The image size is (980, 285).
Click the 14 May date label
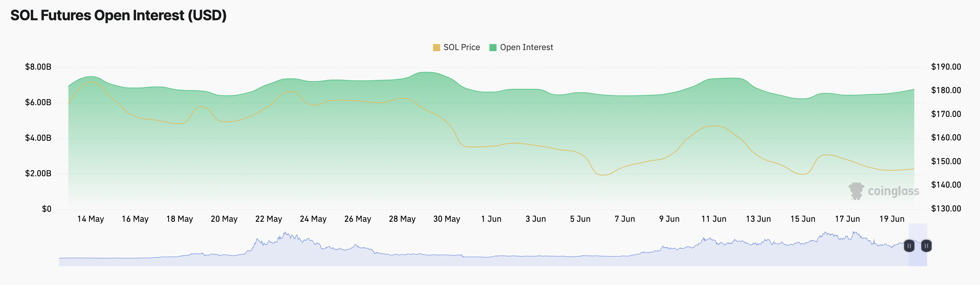point(91,219)
